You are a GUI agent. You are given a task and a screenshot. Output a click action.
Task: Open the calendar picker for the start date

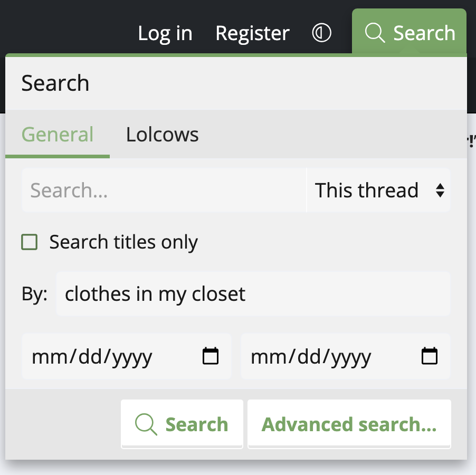(211, 357)
